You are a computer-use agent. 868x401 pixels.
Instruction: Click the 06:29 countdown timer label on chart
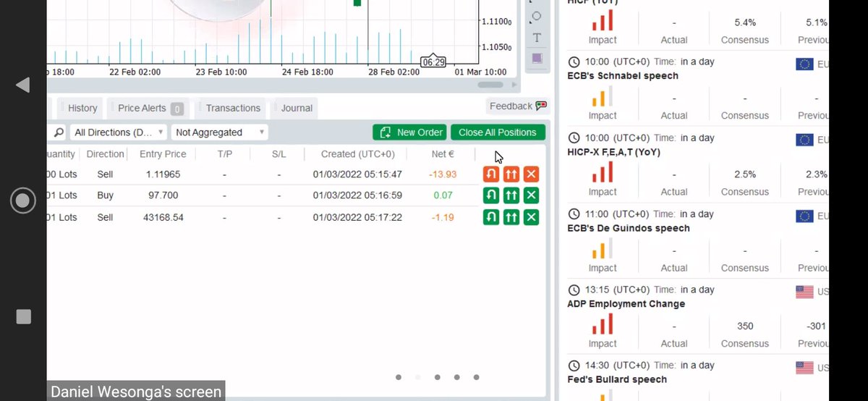pyautogui.click(x=433, y=62)
